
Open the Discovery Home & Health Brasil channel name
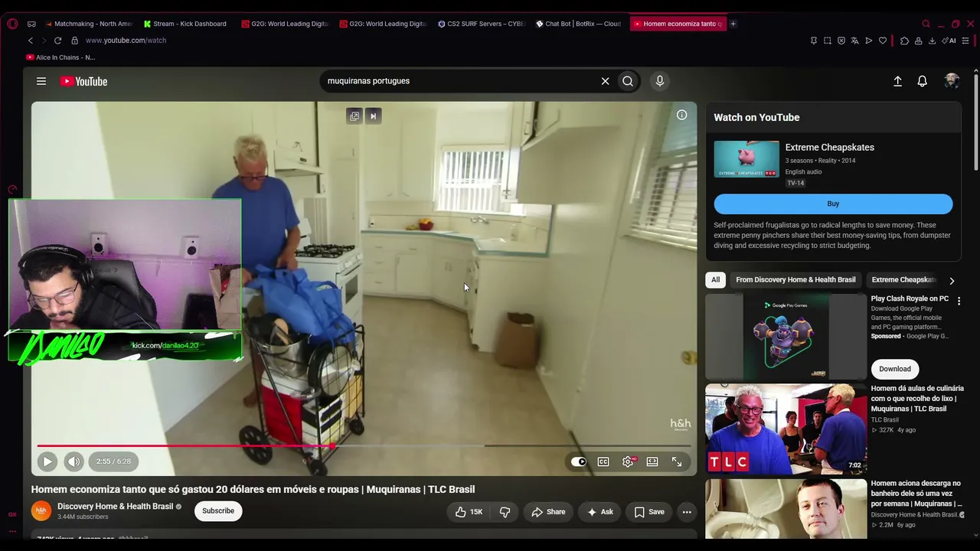point(115,507)
